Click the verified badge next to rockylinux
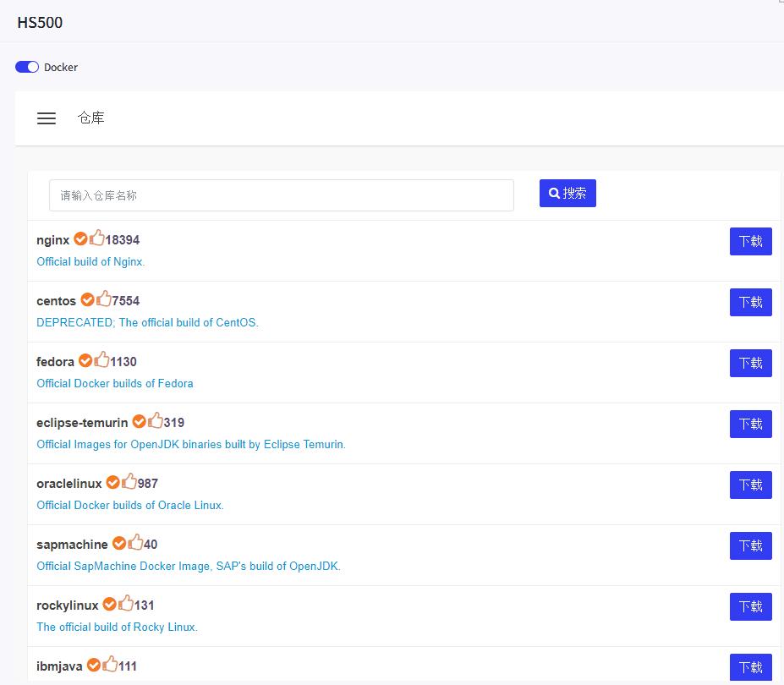 click(109, 605)
